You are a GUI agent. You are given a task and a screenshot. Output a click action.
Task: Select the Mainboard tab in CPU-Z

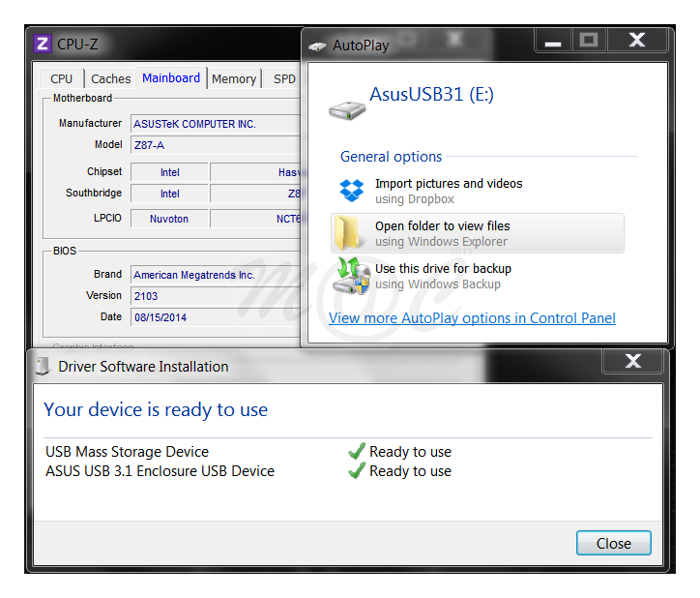[x=171, y=77]
